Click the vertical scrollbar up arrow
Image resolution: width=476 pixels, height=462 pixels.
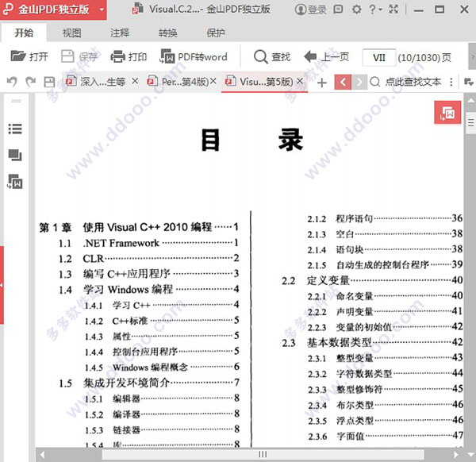coord(470,101)
